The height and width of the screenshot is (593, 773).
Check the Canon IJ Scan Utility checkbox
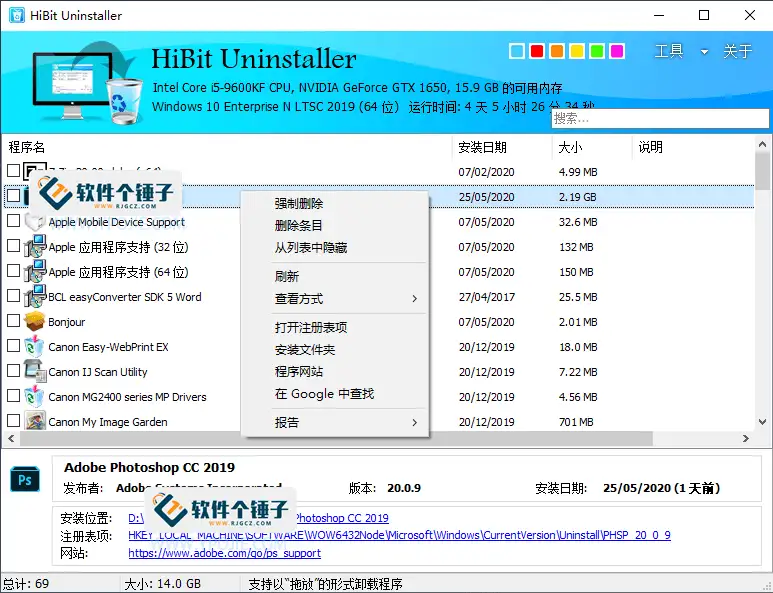13,371
